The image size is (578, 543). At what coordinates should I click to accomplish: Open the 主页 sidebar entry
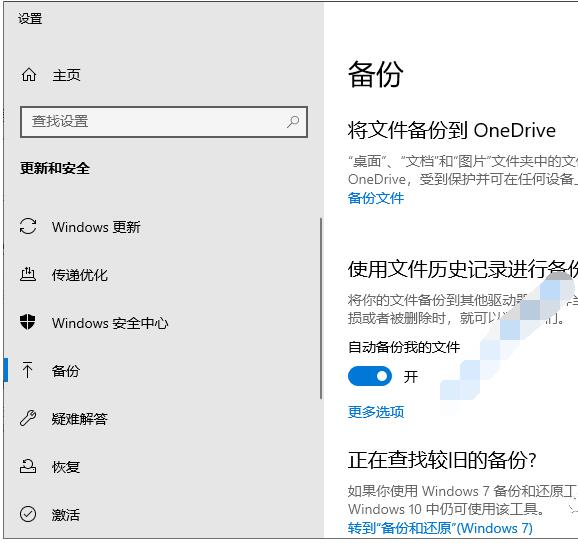pyautogui.click(x=66, y=75)
